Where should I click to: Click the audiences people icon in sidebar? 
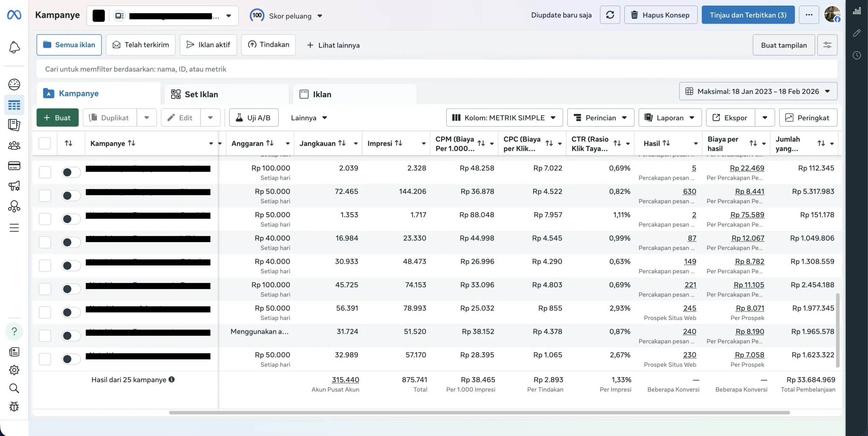pos(14,145)
